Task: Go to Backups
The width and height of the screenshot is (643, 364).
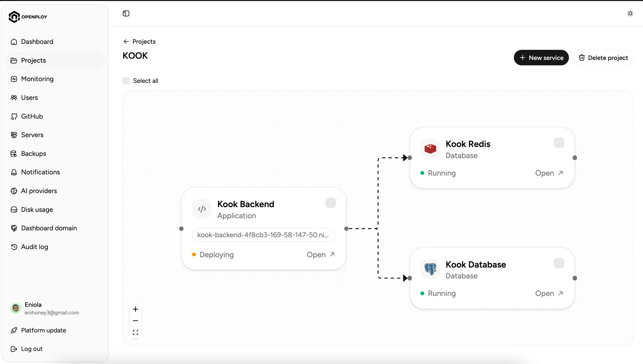Action: click(55, 154)
